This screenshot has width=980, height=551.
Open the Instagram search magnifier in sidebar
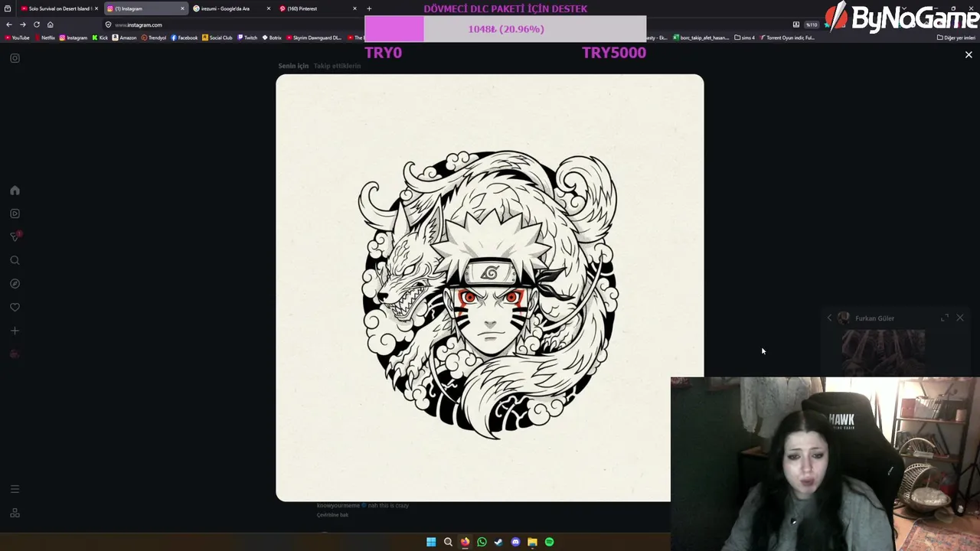point(15,260)
